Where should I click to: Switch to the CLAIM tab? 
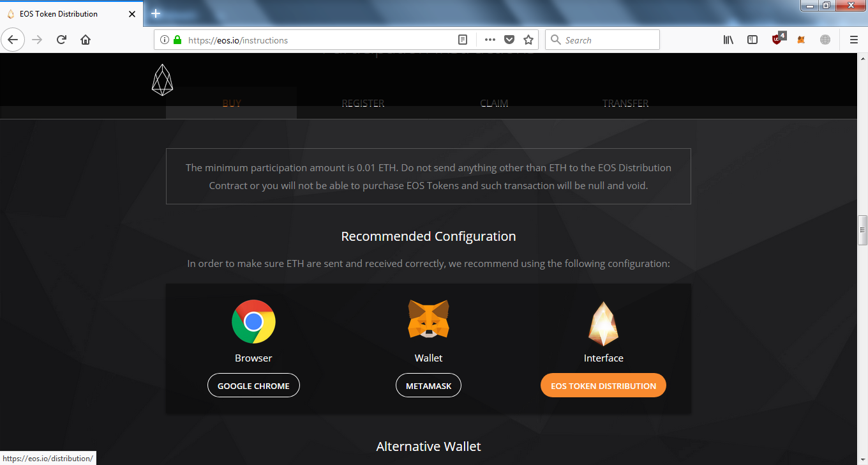(x=494, y=103)
